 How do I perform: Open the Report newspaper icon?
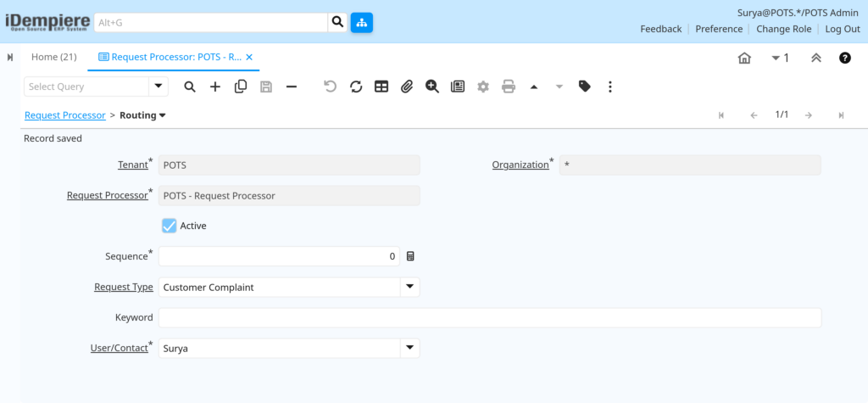pos(458,87)
